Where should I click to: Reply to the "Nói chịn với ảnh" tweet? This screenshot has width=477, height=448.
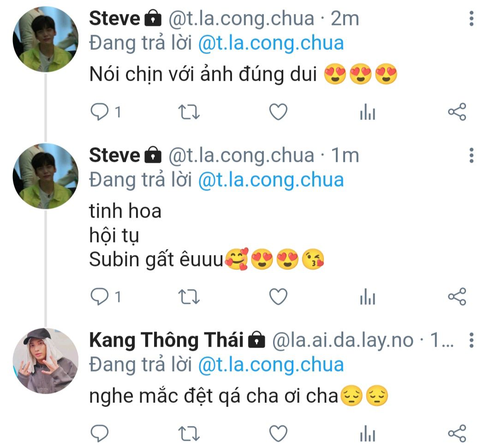click(99, 112)
